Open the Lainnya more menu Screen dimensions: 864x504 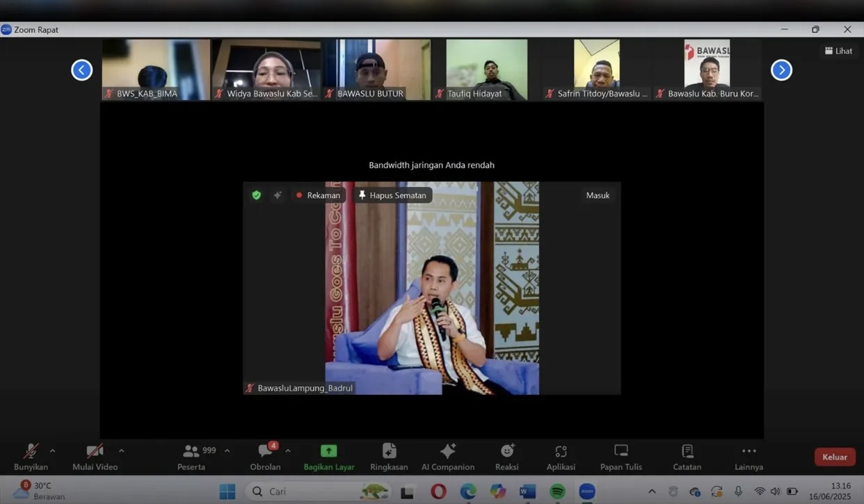point(749,457)
